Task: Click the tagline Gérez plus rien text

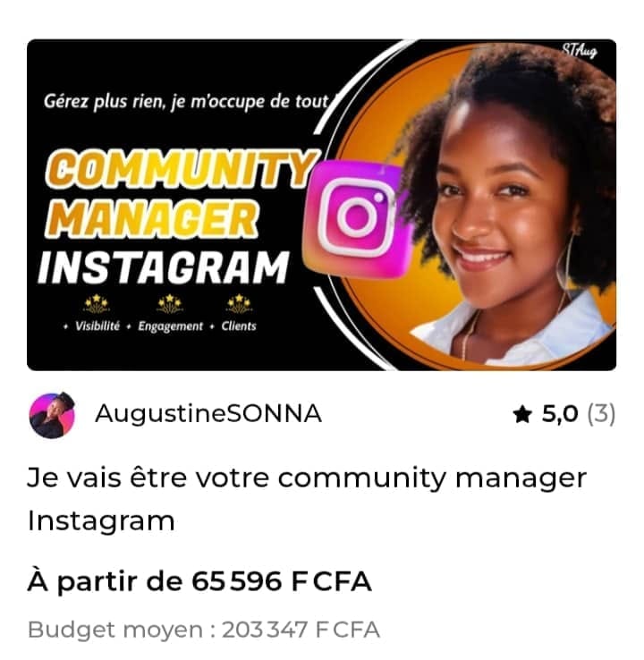Action: pos(186,102)
